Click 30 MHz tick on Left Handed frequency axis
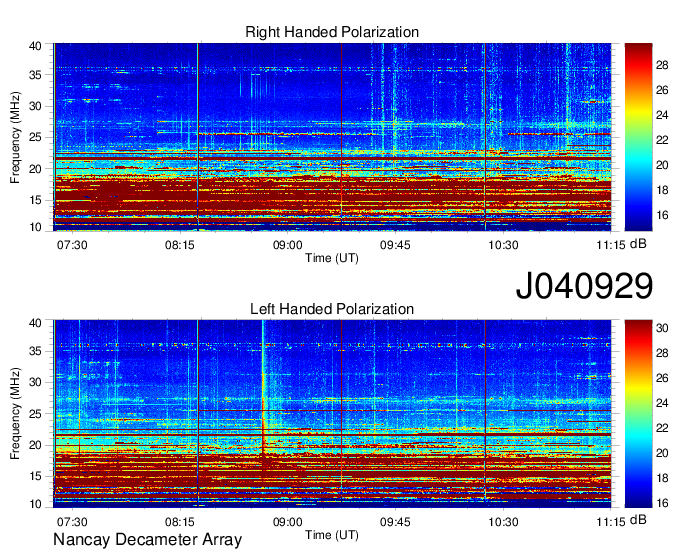The width and height of the screenshot is (680, 552). click(35, 382)
